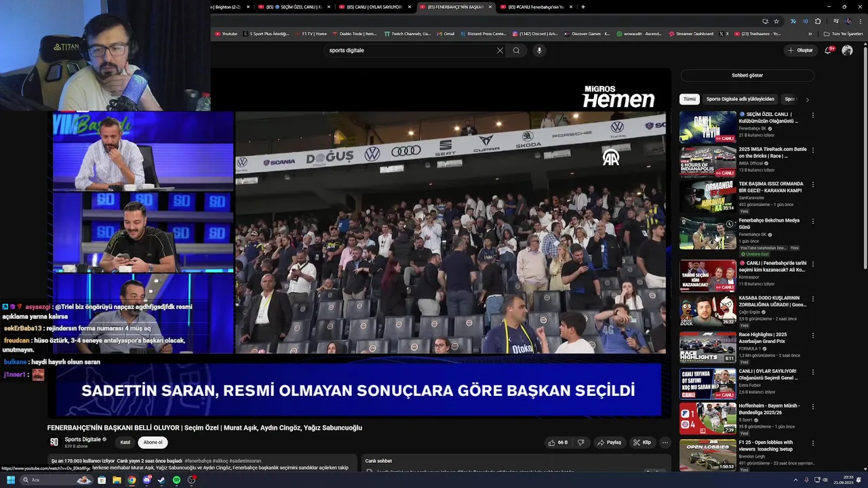
Task: Open the browser extensions puzzle icon
Action: tap(817, 21)
